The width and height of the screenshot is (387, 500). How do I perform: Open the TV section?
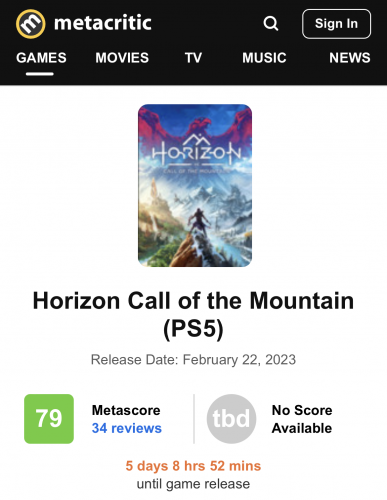point(193,58)
